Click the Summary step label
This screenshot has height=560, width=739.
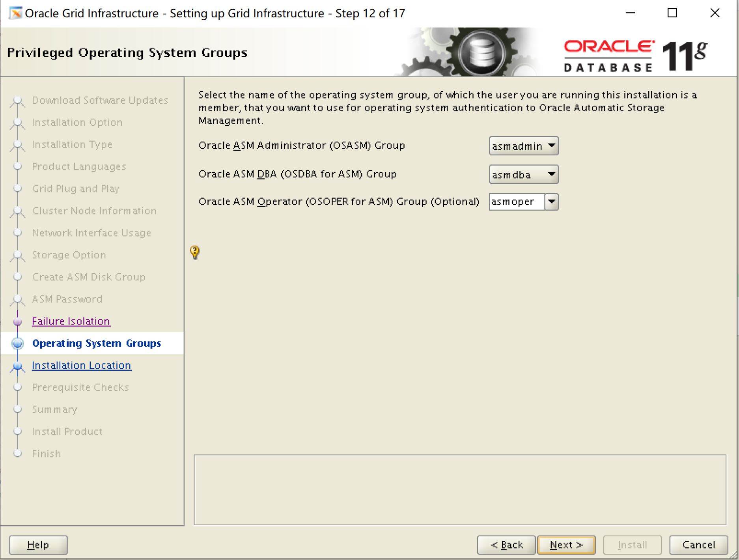(x=54, y=409)
